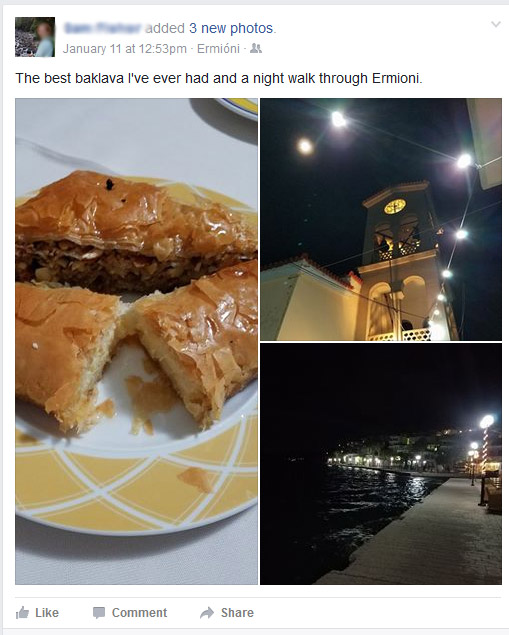509x635 pixels.
Task: Click the Comment speech bubble icon
Action: point(99,613)
